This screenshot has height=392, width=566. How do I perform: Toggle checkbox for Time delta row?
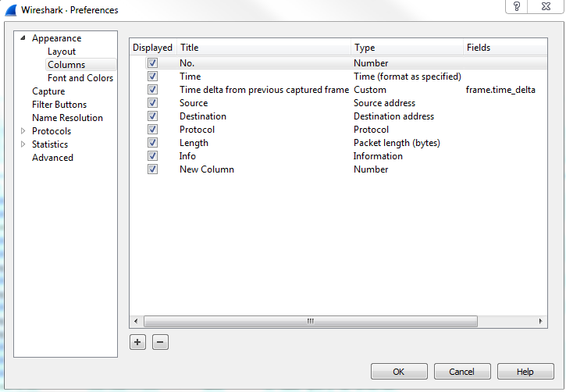tap(152, 90)
